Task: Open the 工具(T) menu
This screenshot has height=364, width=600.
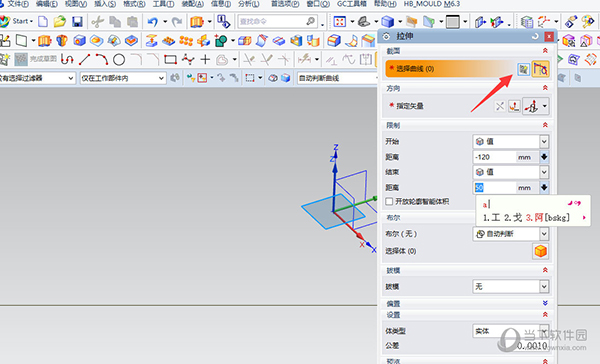Action: 163,4
